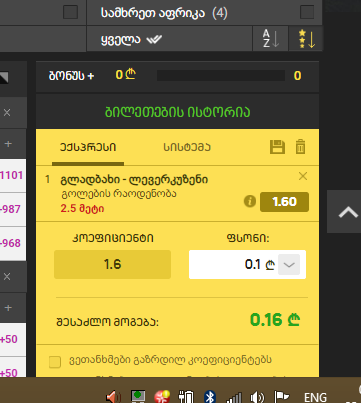Sort countries alphabetically with the A-Z icon
The height and width of the screenshot is (403, 361).
[x=270, y=39]
